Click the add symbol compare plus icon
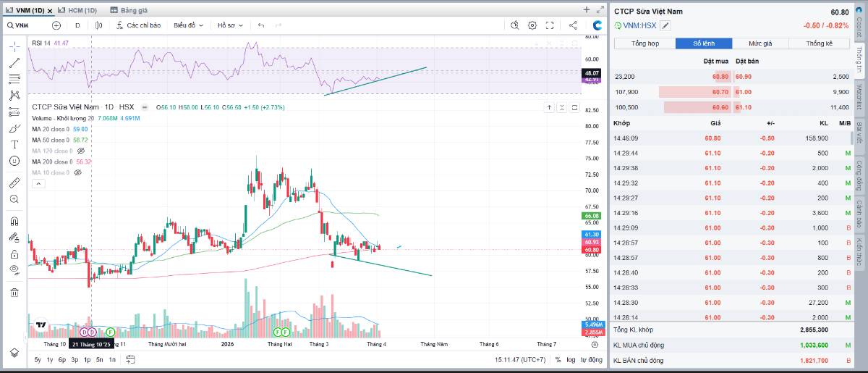 tap(56, 25)
